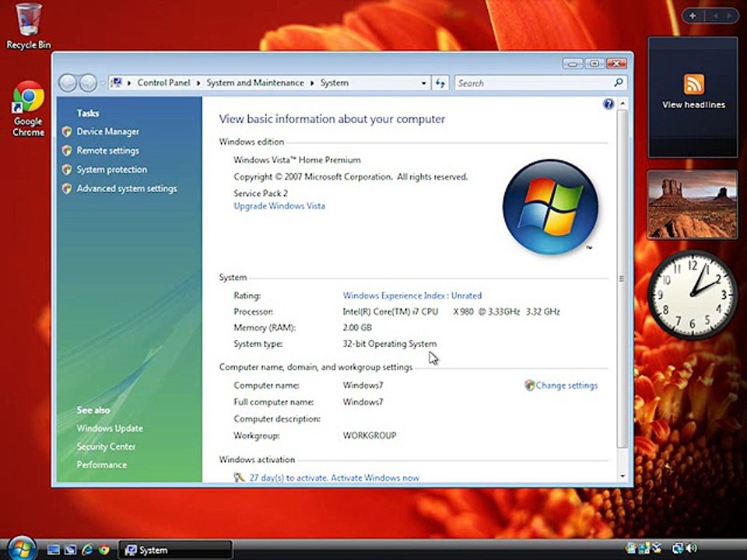
Task: Expand the arrow after Control Panel breadcrumb
Action: tap(198, 83)
